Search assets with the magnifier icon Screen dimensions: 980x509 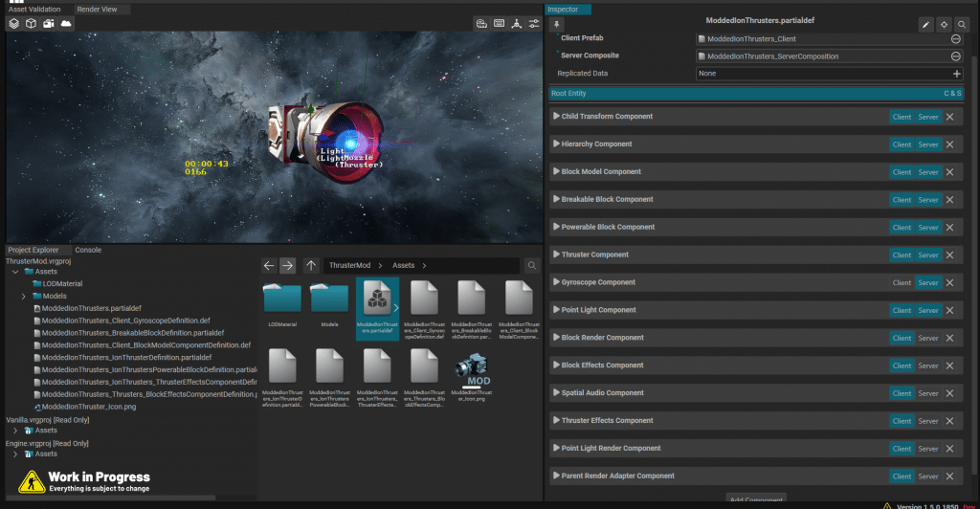[532, 265]
